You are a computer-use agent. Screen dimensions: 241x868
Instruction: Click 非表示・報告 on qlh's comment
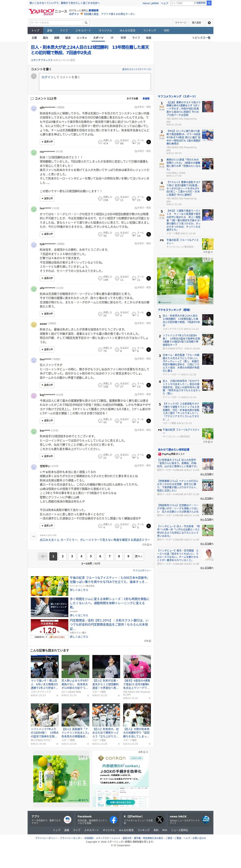point(143,107)
